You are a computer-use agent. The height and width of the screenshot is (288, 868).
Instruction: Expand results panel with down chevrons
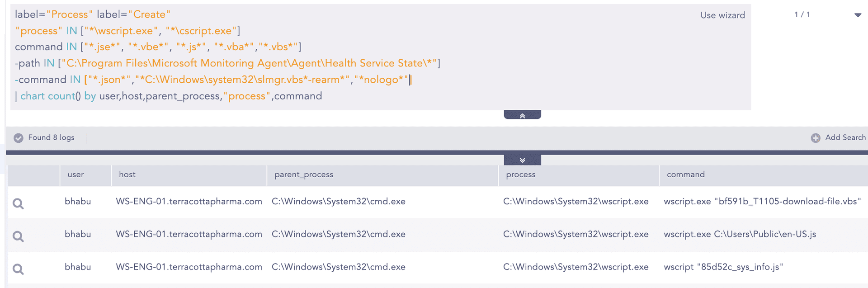(x=522, y=160)
